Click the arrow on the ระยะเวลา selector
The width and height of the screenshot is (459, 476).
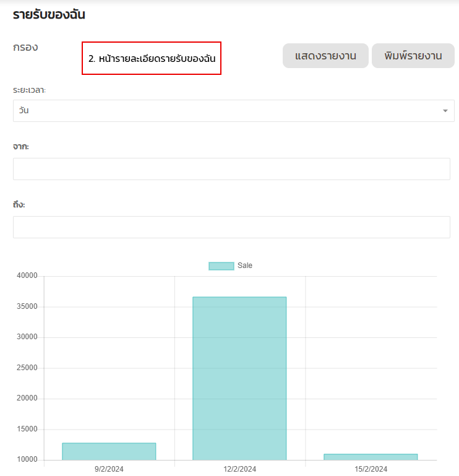[x=445, y=111]
